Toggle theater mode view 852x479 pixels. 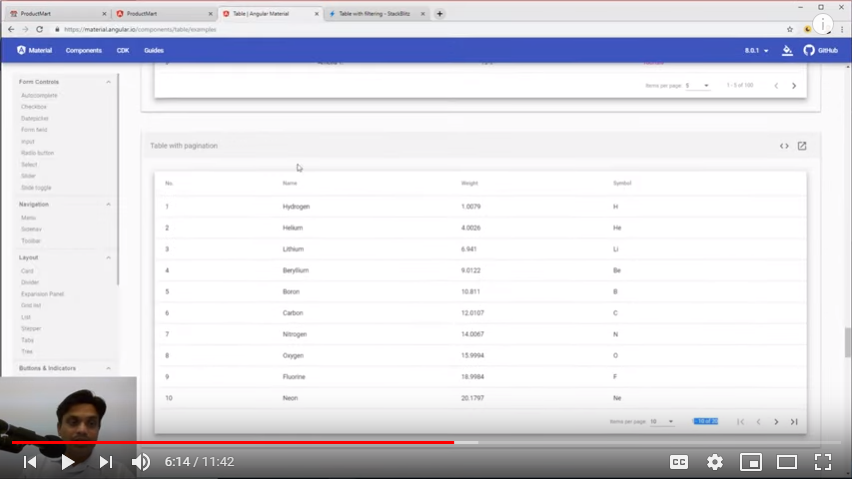787,462
